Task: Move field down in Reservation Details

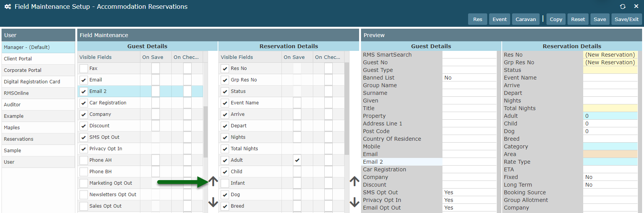Action: (x=355, y=202)
